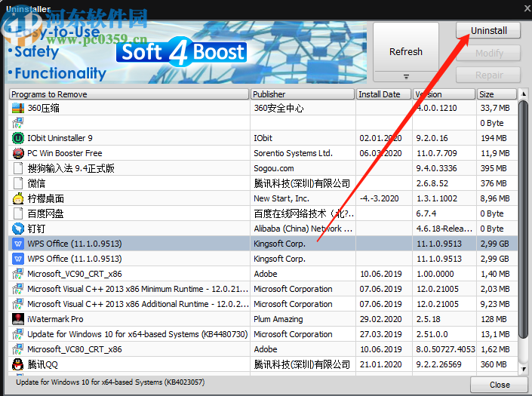
Task: Select the highlighted WPS Office (11.1.0.9513) name
Action: click(75, 244)
